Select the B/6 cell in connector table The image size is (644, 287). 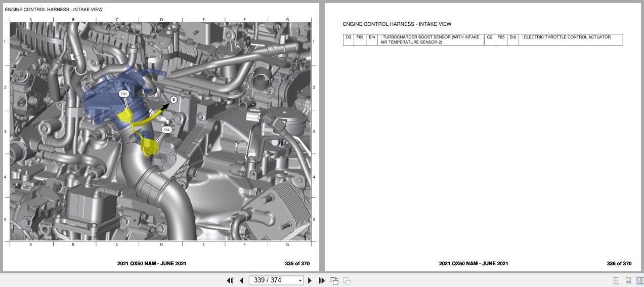click(513, 39)
